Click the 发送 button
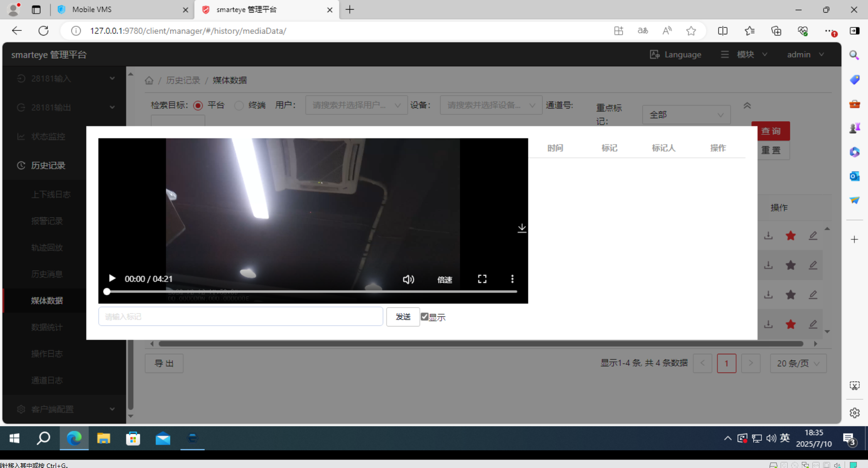The height and width of the screenshot is (468, 868). pyautogui.click(x=403, y=317)
